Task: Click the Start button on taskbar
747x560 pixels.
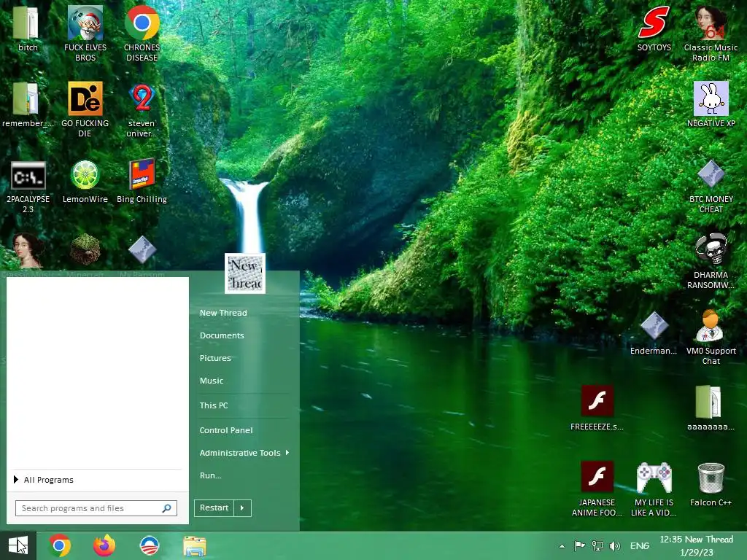Action: pyautogui.click(x=18, y=545)
